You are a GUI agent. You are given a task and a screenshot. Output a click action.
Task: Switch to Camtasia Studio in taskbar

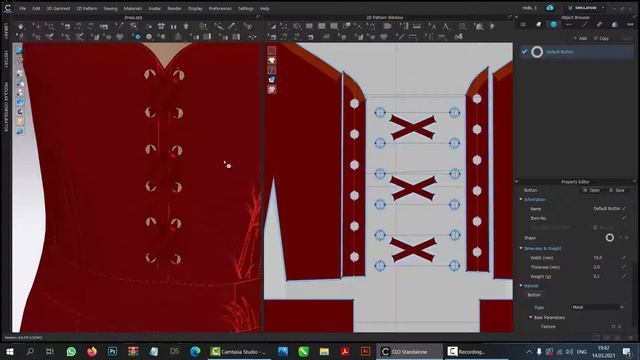click(x=239, y=351)
